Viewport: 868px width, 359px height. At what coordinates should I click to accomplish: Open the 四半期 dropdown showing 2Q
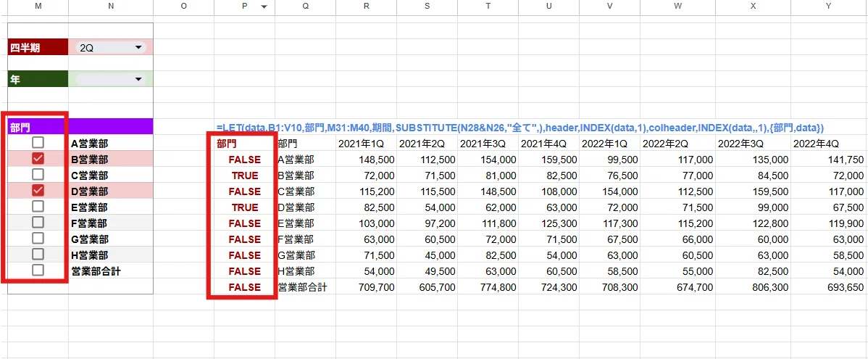(x=111, y=48)
